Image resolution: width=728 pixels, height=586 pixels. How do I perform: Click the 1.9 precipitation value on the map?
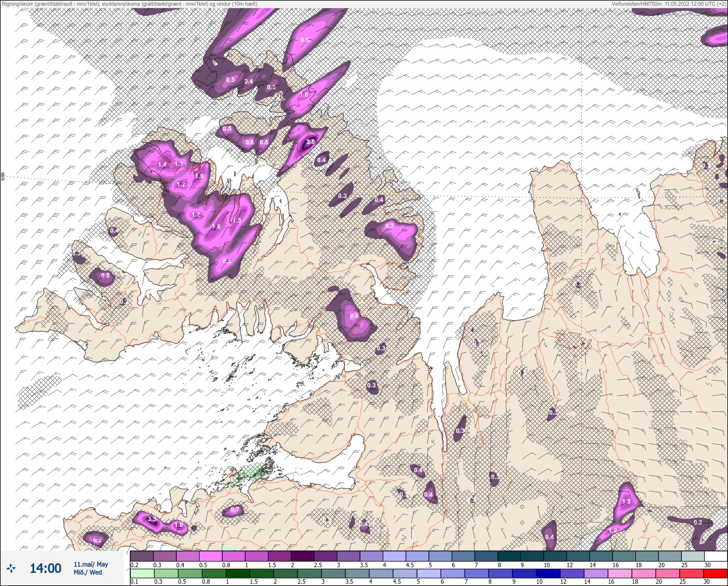point(199,176)
